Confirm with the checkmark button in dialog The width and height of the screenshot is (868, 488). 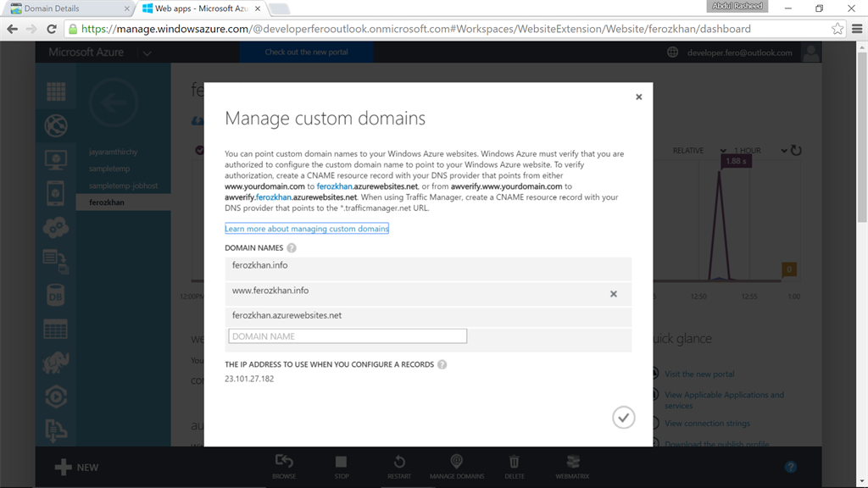click(623, 417)
